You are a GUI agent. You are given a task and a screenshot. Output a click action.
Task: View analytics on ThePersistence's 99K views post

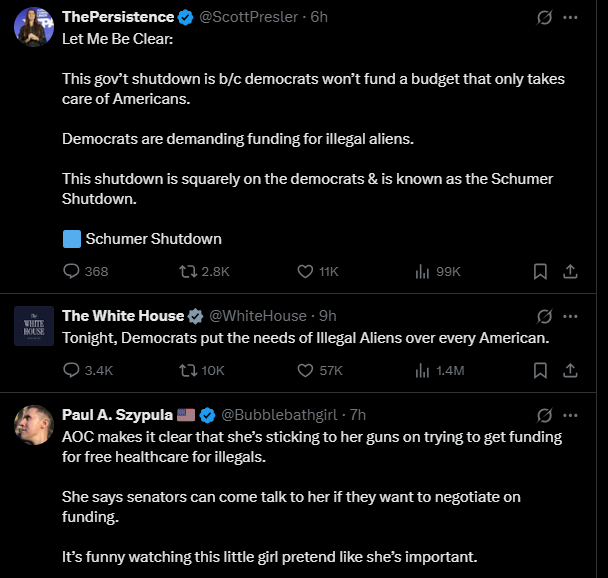coord(422,271)
